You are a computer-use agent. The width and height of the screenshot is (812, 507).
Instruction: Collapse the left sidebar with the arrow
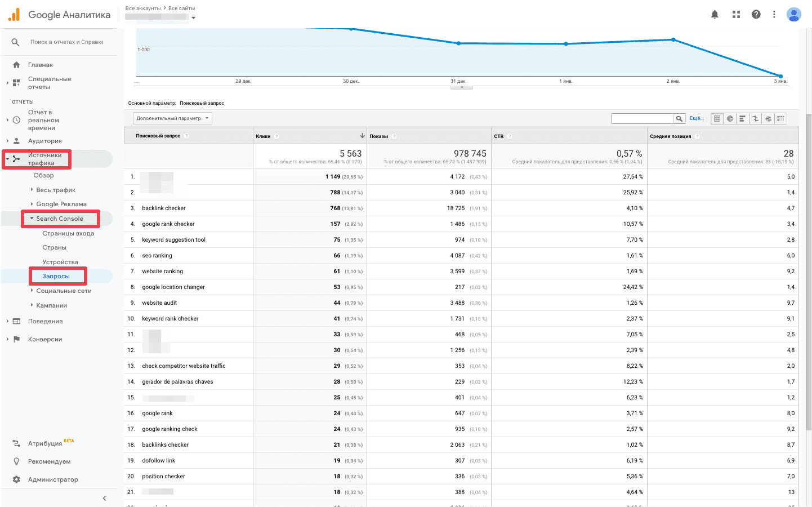104,498
